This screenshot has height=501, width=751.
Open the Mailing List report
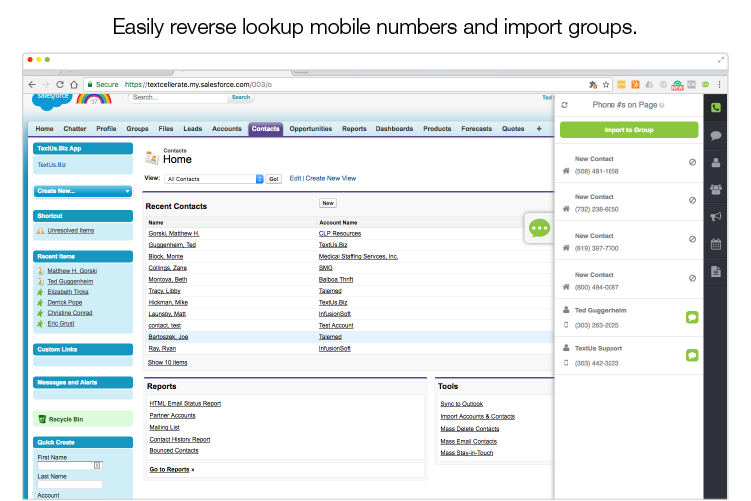point(164,427)
